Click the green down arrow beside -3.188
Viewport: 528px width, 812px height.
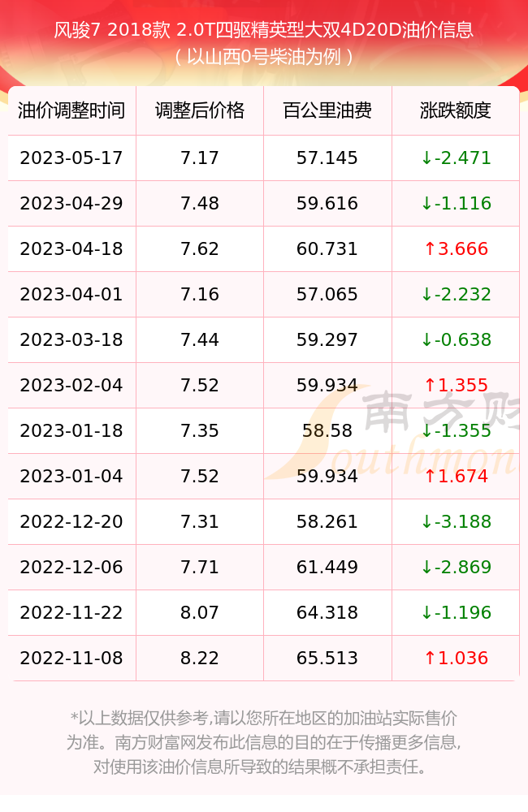pyautogui.click(x=427, y=522)
